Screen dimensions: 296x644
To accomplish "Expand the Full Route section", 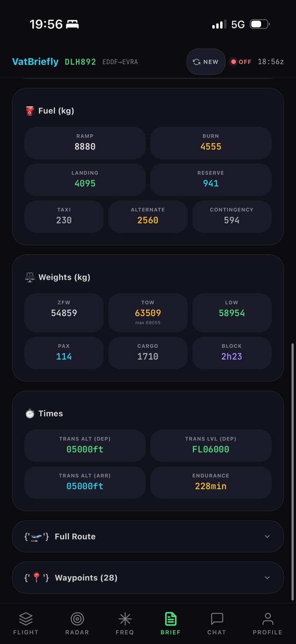I will click(148, 537).
